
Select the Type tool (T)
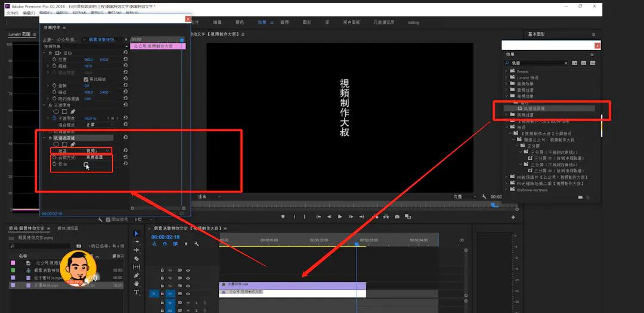[137, 292]
